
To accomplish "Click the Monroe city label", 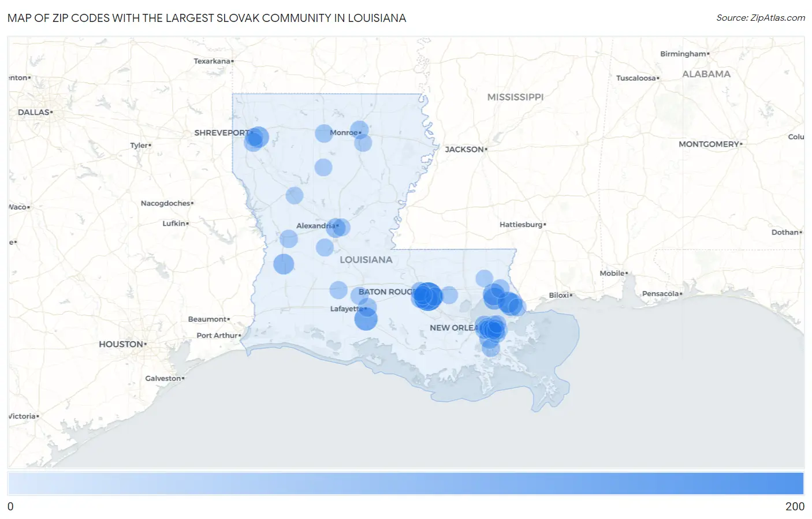I will [345, 132].
